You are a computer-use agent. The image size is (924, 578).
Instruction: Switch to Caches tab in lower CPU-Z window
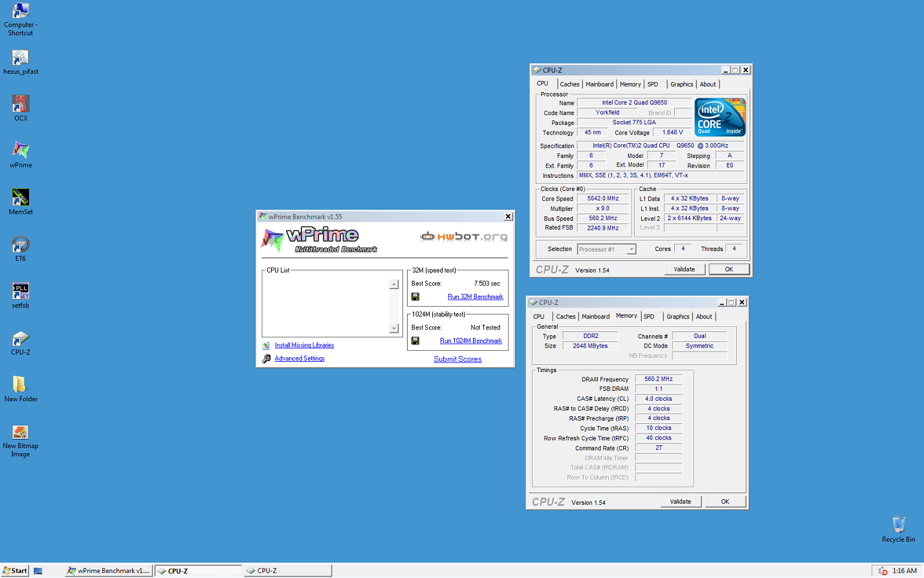coord(566,317)
